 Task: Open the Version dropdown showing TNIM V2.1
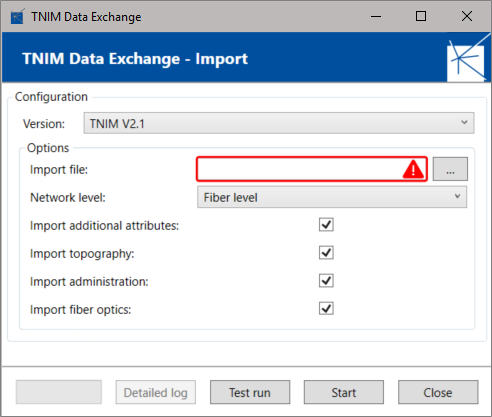pyautogui.click(x=279, y=123)
